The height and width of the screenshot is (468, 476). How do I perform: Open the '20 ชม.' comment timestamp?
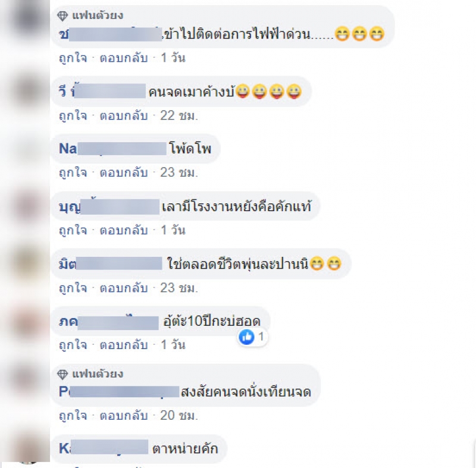179,416
